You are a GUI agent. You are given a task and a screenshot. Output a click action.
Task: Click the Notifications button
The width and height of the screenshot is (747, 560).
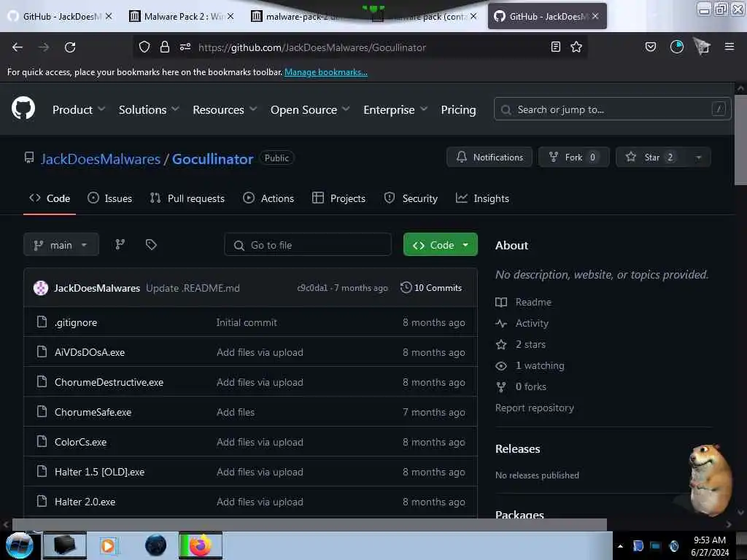[489, 157]
